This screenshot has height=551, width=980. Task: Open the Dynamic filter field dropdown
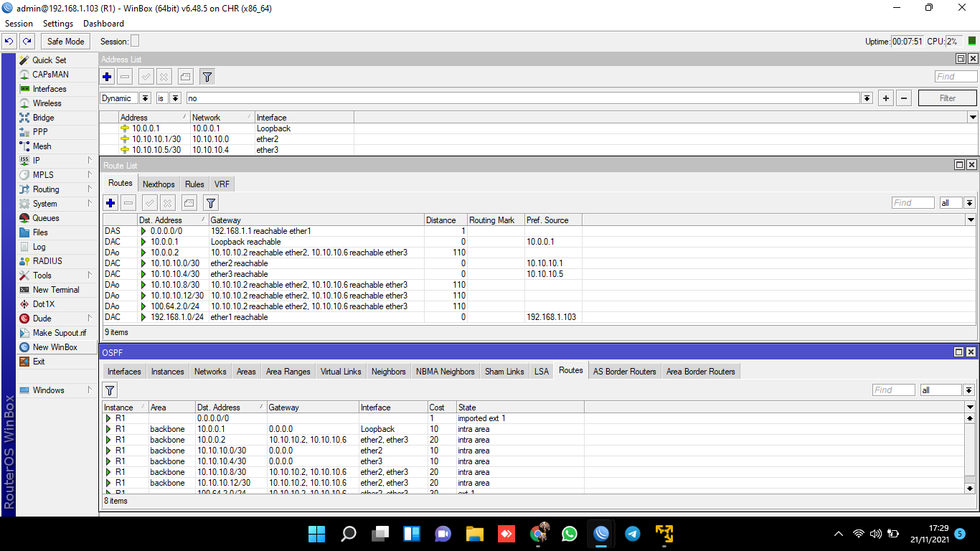(145, 98)
